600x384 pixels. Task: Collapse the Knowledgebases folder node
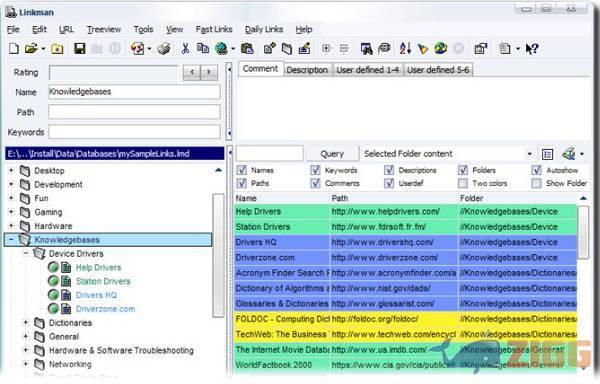[x=11, y=240]
